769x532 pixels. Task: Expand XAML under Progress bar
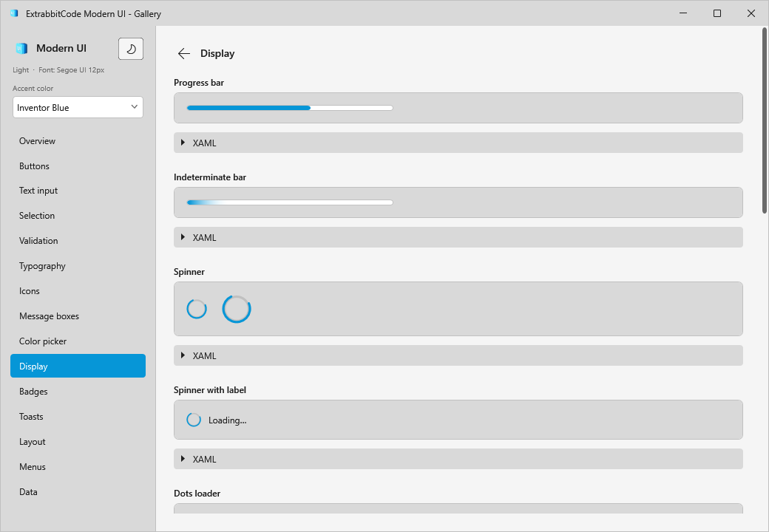pyautogui.click(x=458, y=143)
